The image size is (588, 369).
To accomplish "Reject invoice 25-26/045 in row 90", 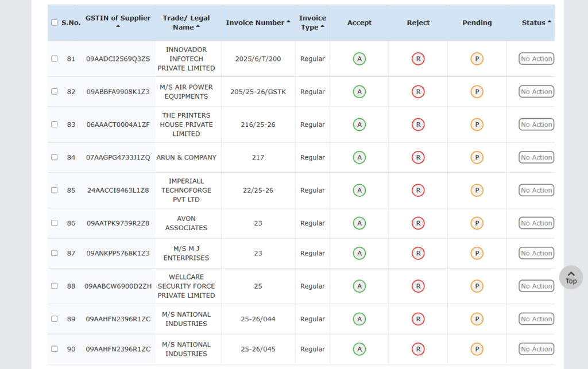I will click(x=418, y=349).
